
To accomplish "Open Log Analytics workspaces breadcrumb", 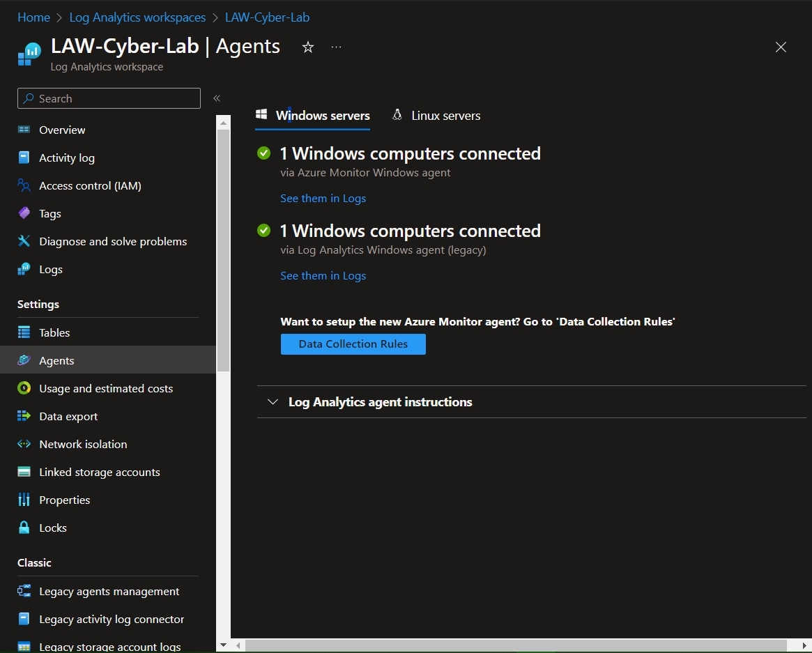I will (137, 17).
